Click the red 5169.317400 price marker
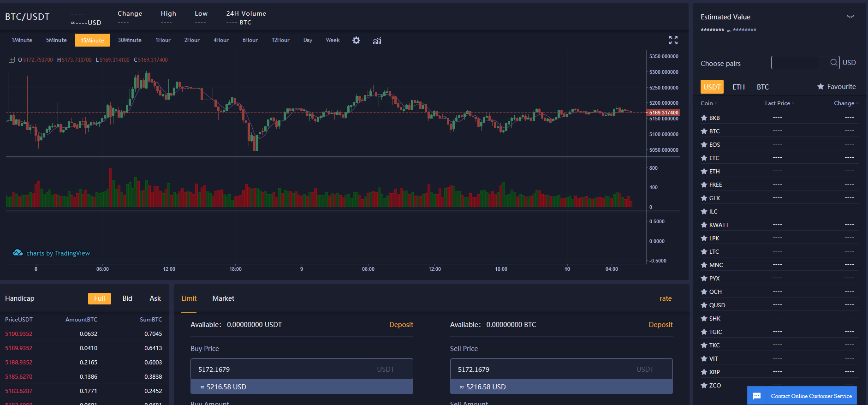Viewport: 868px width, 405px height. (663, 113)
